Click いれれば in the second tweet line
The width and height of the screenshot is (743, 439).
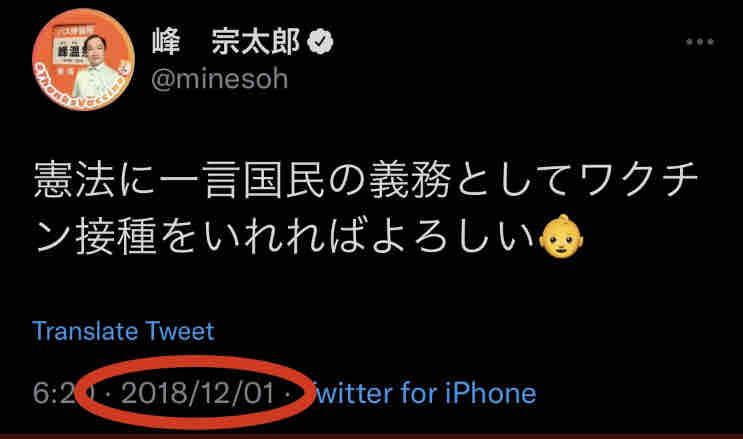coord(285,236)
